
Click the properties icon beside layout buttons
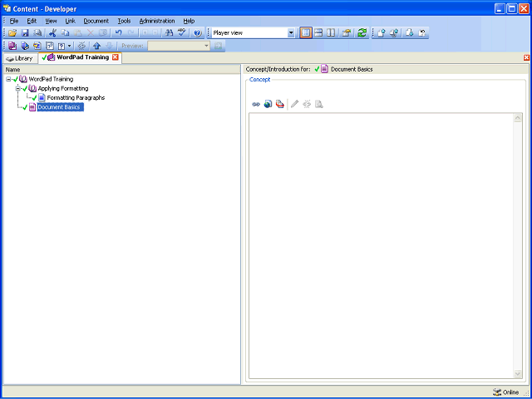tap(346, 33)
